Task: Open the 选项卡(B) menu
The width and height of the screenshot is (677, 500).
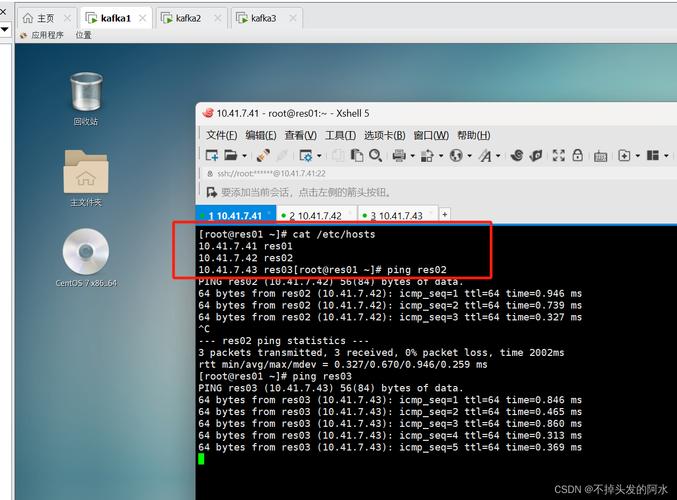Action: pyautogui.click(x=384, y=136)
